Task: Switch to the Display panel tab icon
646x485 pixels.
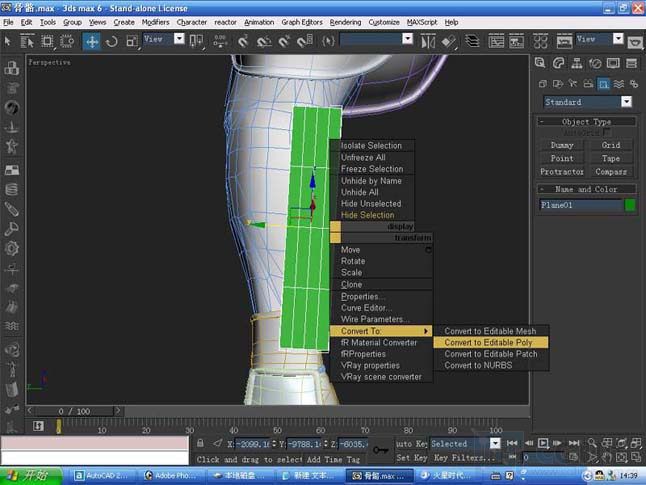Action: pyautogui.click(x=613, y=63)
